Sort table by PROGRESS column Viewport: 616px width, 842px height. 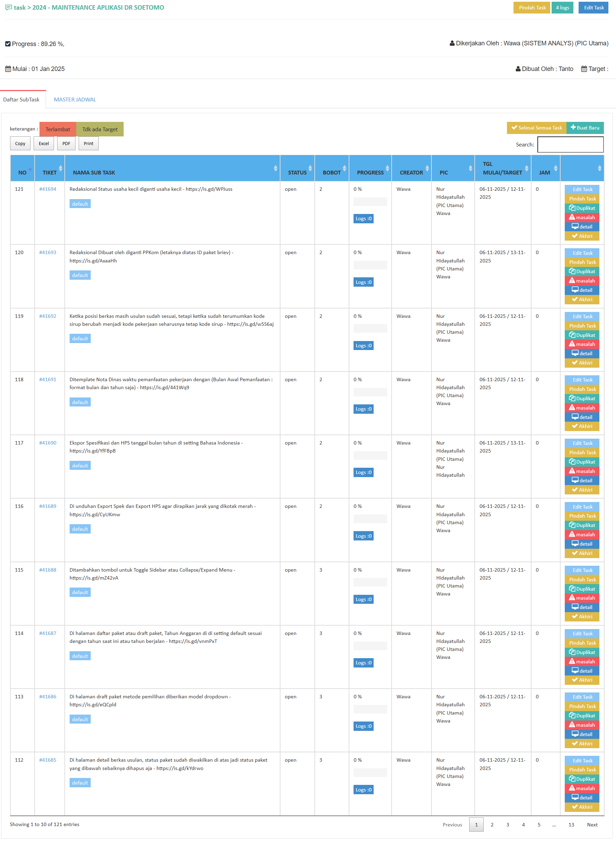point(370,169)
